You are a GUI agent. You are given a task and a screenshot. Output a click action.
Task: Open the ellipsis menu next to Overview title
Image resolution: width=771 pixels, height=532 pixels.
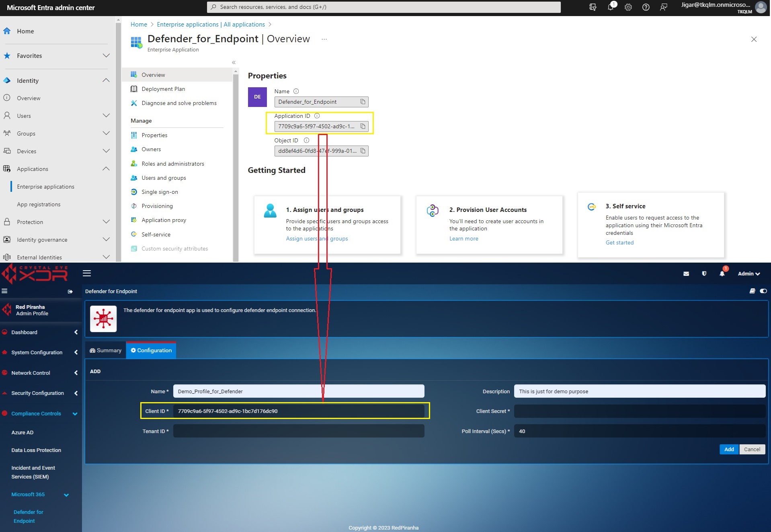point(324,39)
